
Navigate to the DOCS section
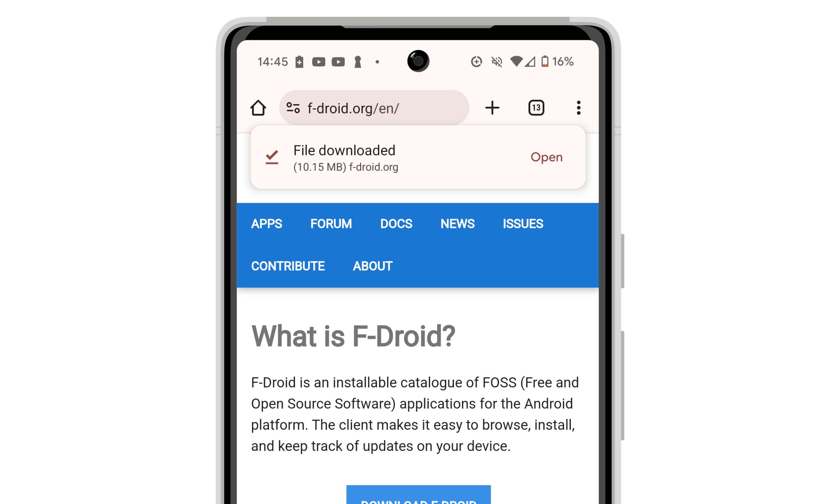[397, 223]
